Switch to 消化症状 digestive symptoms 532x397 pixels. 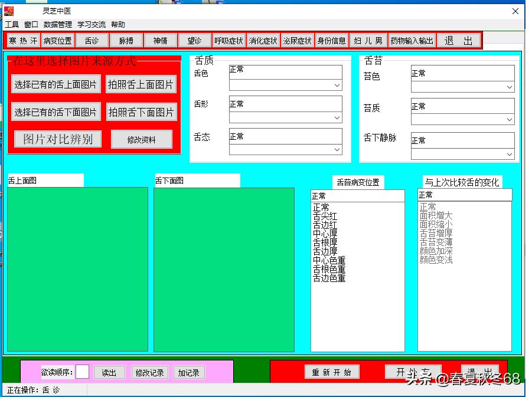(x=263, y=40)
